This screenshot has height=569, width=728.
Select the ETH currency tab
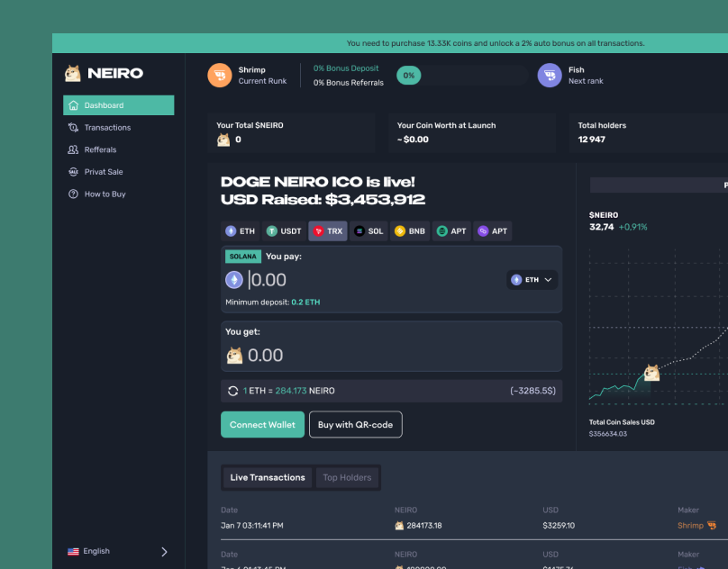click(240, 231)
